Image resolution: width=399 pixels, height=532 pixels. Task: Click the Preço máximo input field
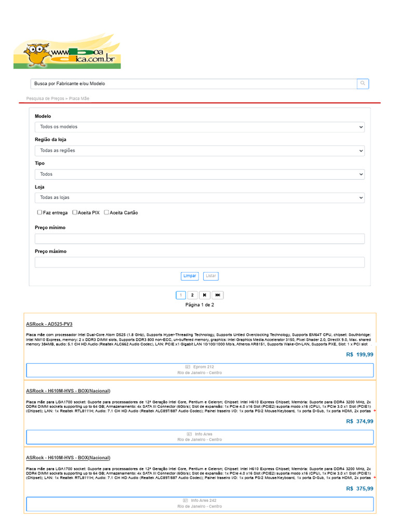pyautogui.click(x=199, y=262)
